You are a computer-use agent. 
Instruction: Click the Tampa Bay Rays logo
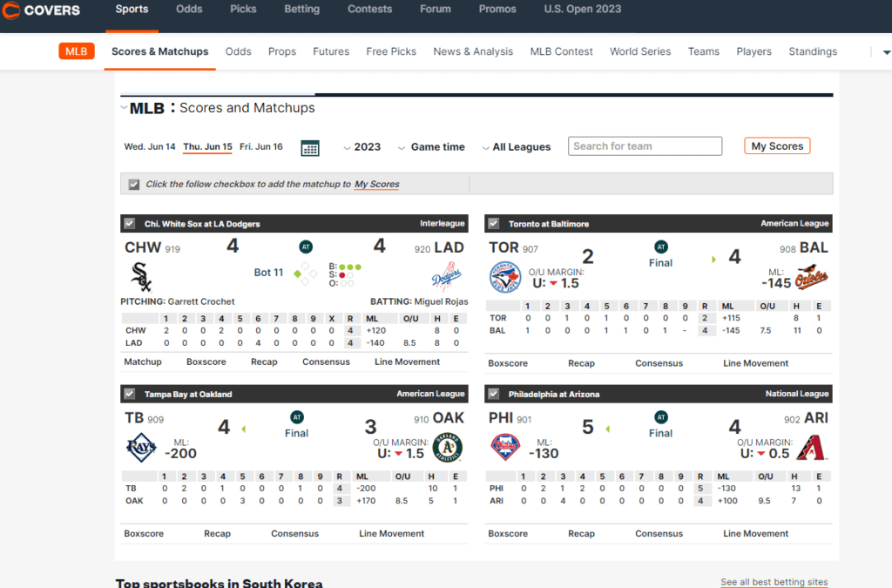(141, 448)
